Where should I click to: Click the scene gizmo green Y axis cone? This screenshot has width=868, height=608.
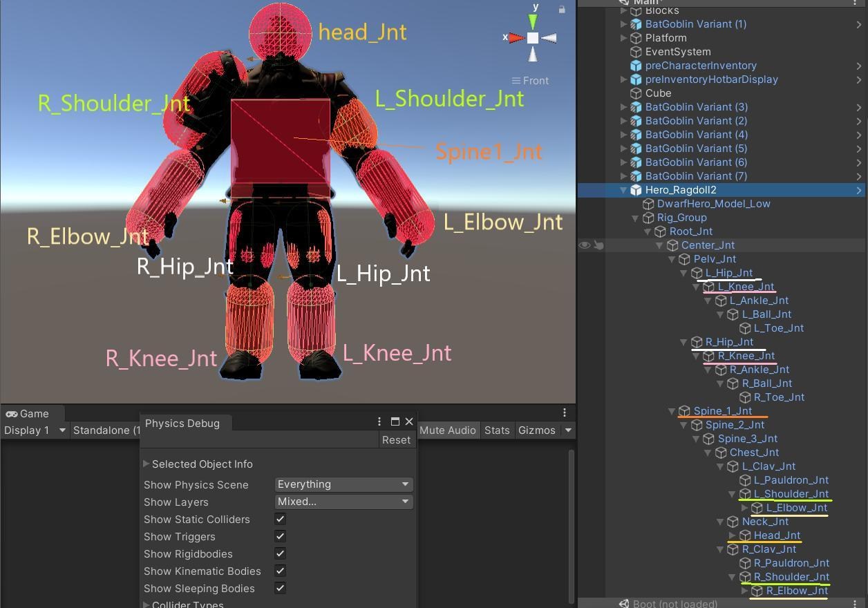[x=533, y=23]
